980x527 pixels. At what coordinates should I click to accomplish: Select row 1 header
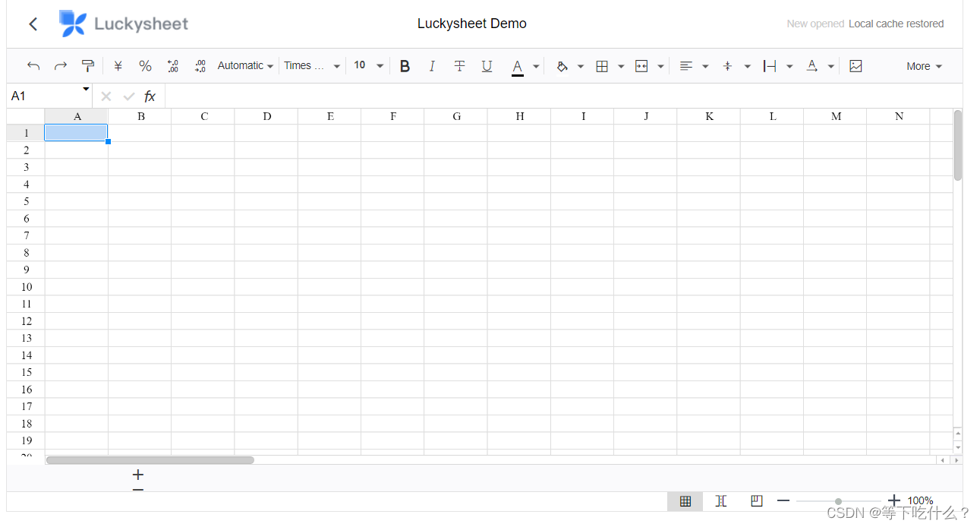[x=26, y=133]
